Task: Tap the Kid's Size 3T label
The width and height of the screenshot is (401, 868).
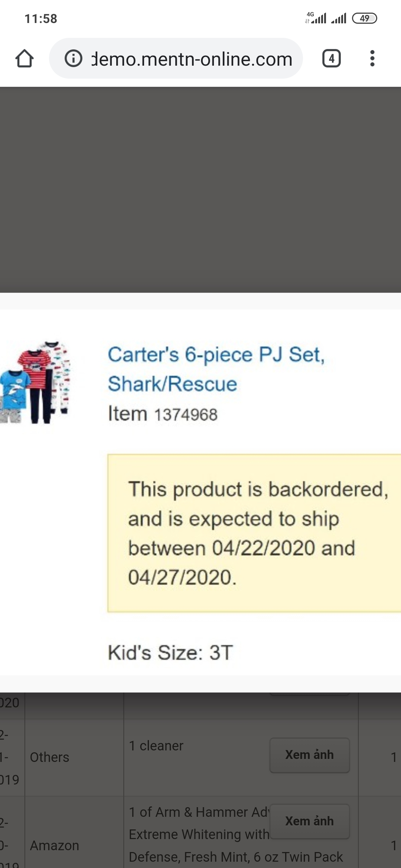Action: coord(170,652)
